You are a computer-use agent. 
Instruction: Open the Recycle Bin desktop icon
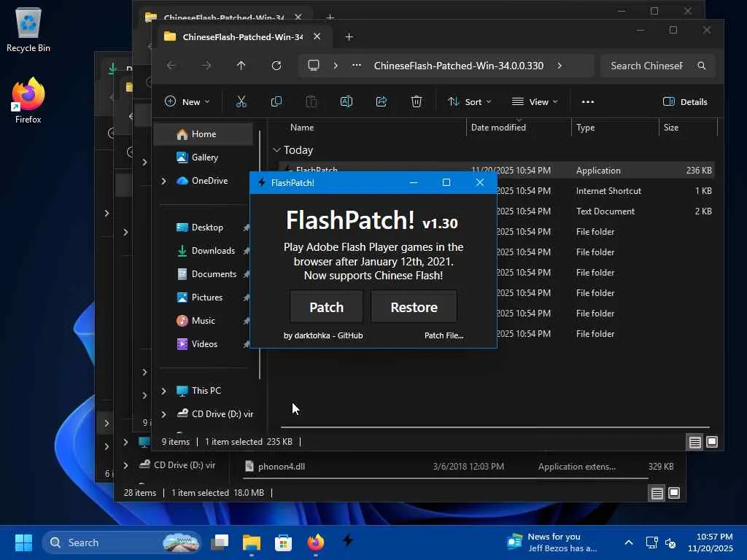[28, 29]
